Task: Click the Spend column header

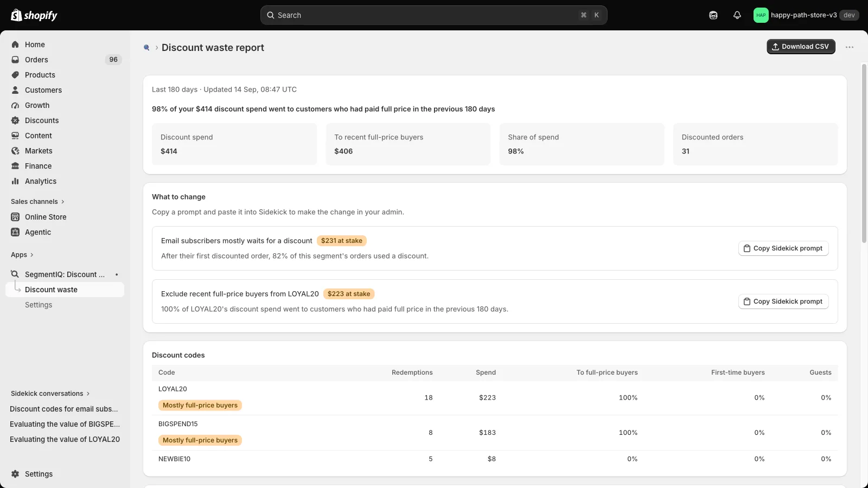Action: pyautogui.click(x=486, y=373)
